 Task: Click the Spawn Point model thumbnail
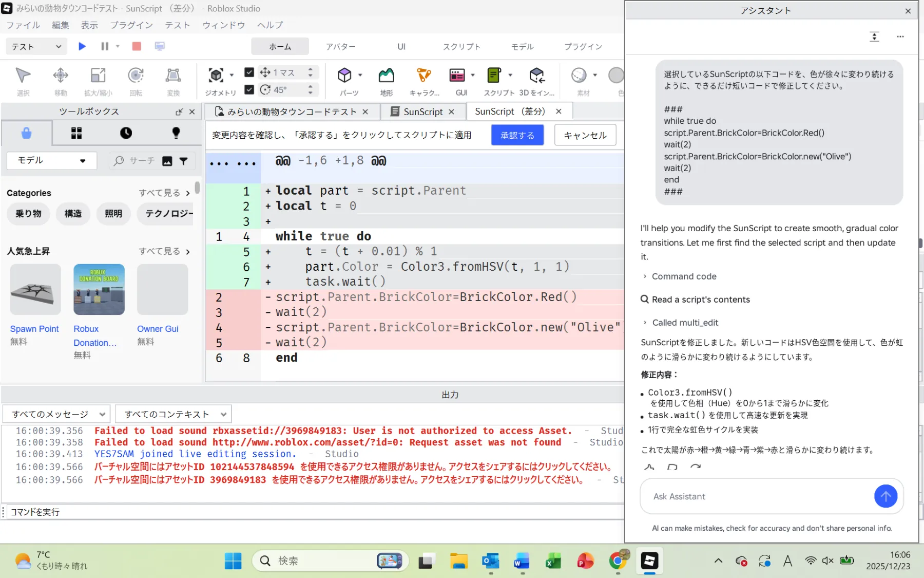click(35, 289)
